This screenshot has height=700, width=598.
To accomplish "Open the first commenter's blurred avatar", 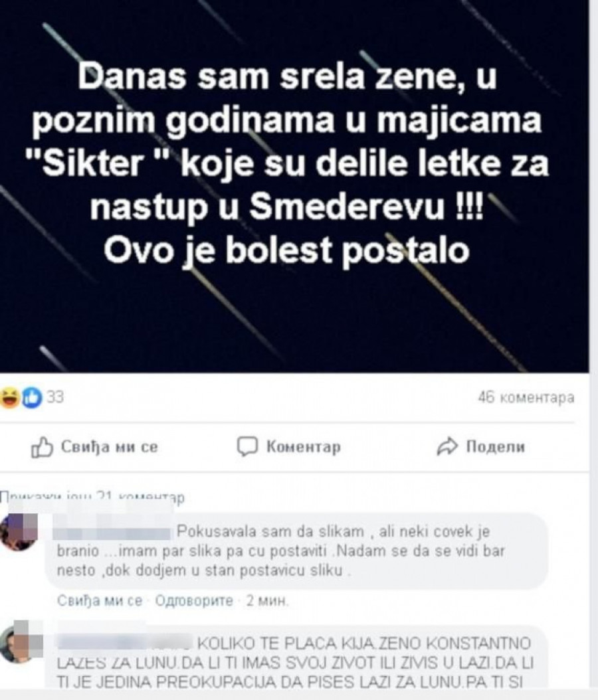I will pos(19,531).
